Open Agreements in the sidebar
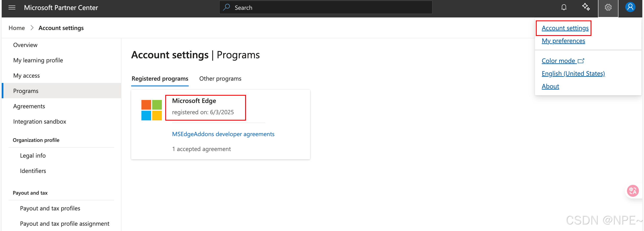Image resolution: width=644 pixels, height=231 pixels. [x=29, y=106]
